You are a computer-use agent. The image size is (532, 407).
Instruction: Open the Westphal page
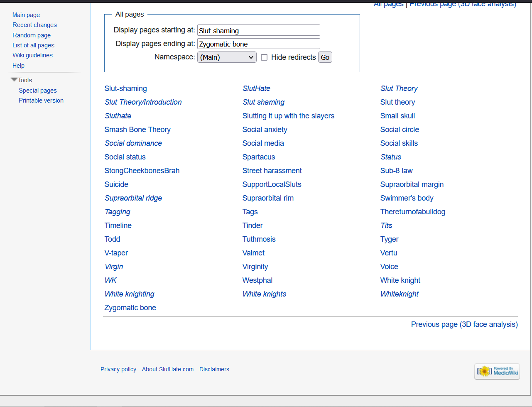click(257, 280)
